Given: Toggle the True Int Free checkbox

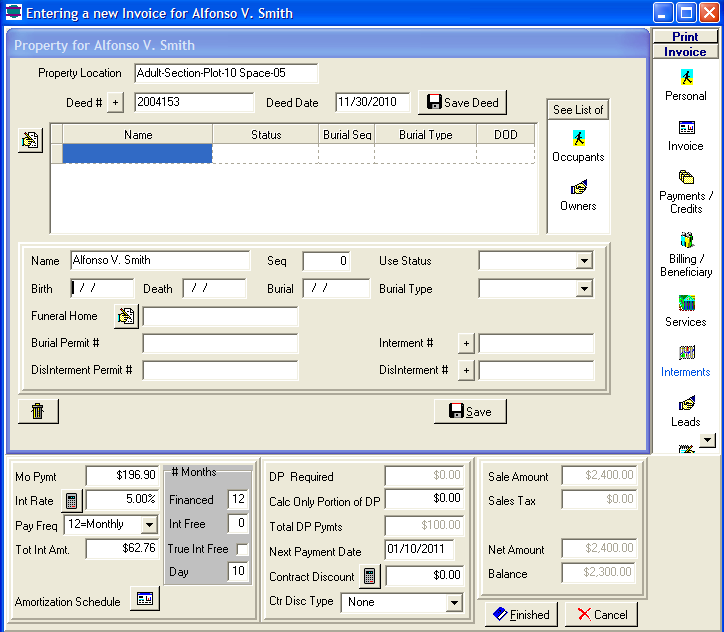Looking at the screenshot, I should pyautogui.click(x=242, y=549).
